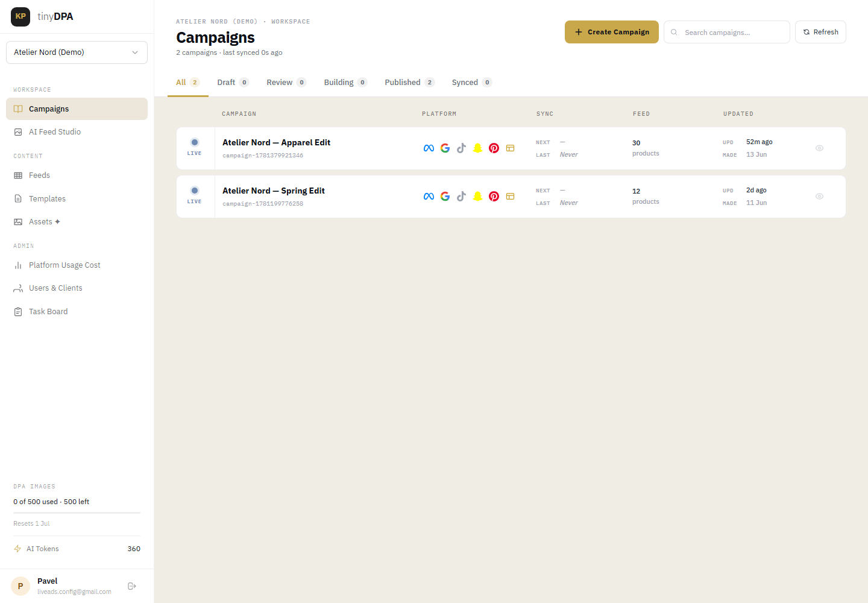The height and width of the screenshot is (603, 868).
Task: Click the Google icon for Spring Edit
Action: click(x=445, y=197)
